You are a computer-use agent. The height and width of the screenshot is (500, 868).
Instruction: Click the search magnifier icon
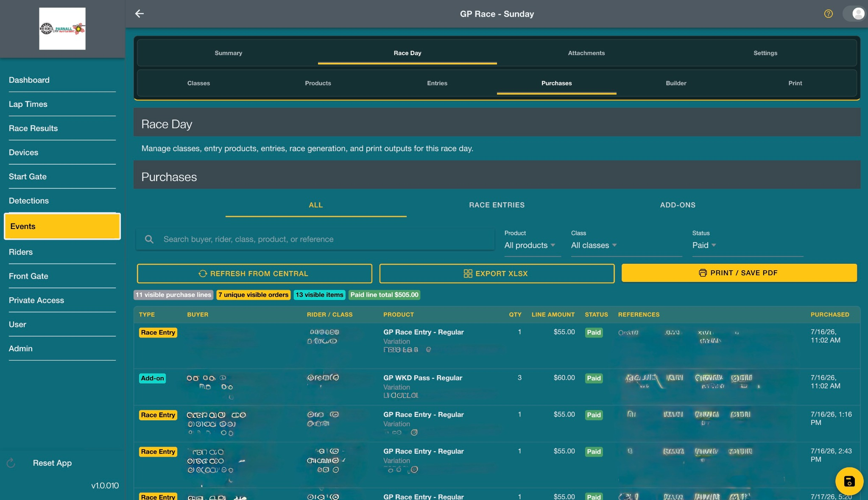149,239
